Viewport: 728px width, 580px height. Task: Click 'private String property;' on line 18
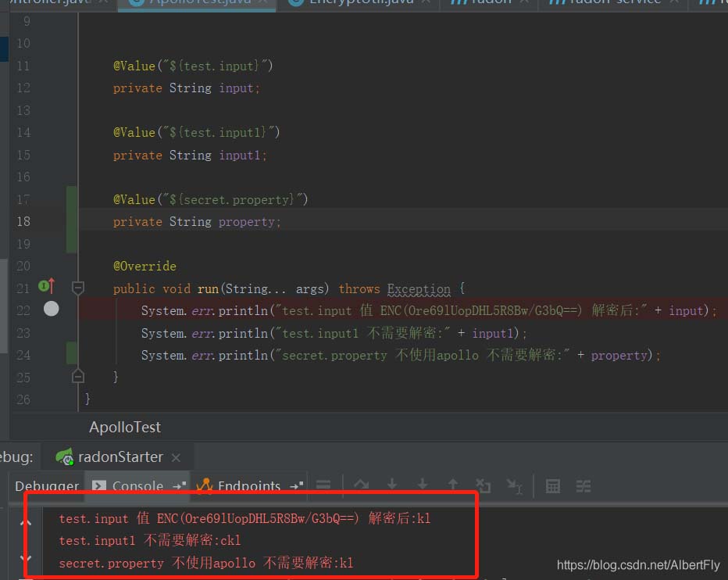[197, 222]
